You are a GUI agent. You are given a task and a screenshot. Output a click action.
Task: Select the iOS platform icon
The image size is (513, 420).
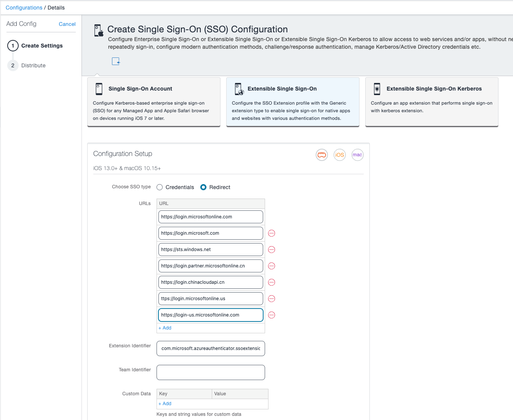339,155
